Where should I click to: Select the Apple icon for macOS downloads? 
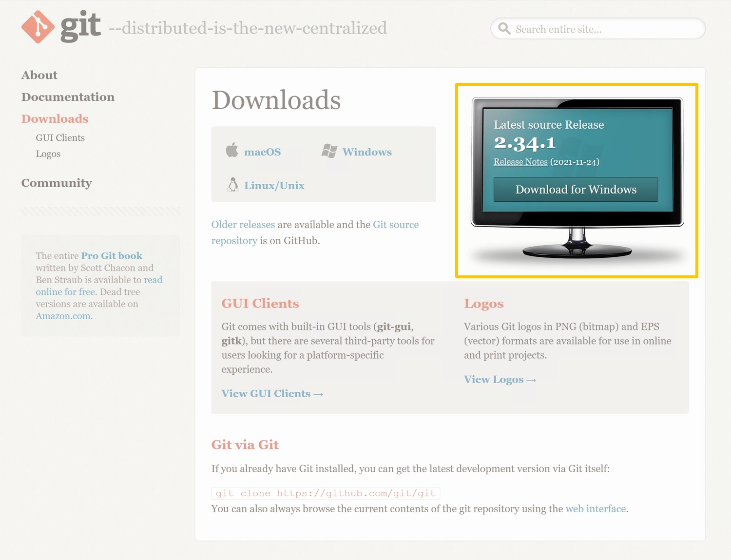pos(232,150)
